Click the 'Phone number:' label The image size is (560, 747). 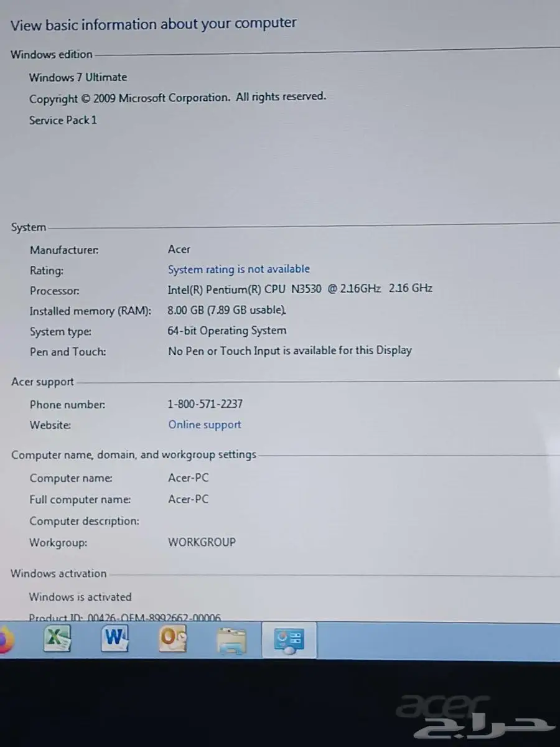[67, 405]
